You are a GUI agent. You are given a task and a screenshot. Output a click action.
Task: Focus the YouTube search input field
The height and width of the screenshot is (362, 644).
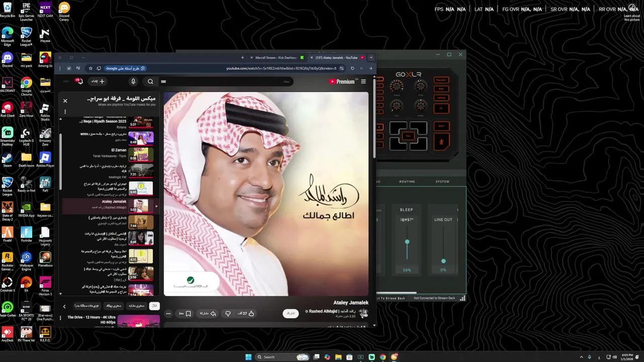click(x=225, y=81)
